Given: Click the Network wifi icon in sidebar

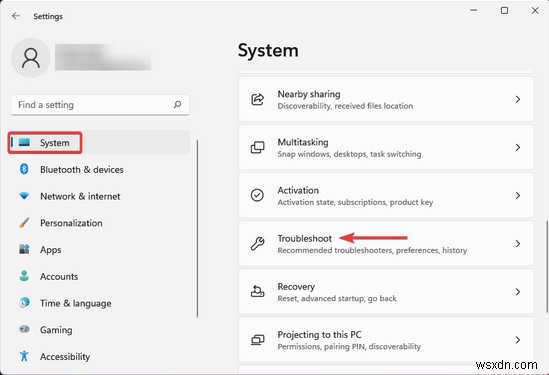Looking at the screenshot, I should (x=24, y=196).
